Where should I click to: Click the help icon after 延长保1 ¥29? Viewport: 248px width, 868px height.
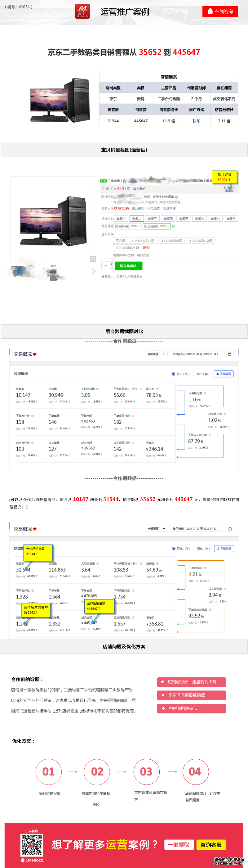pyautogui.click(x=173, y=226)
